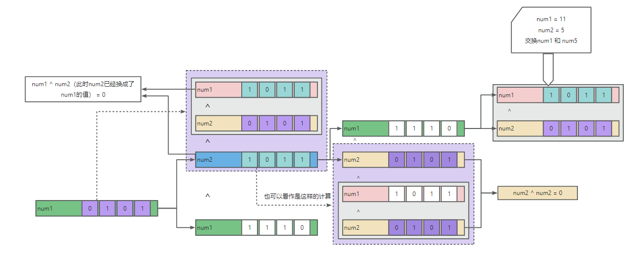Click the text '交换num1 和 num5' in callout

coord(551,41)
